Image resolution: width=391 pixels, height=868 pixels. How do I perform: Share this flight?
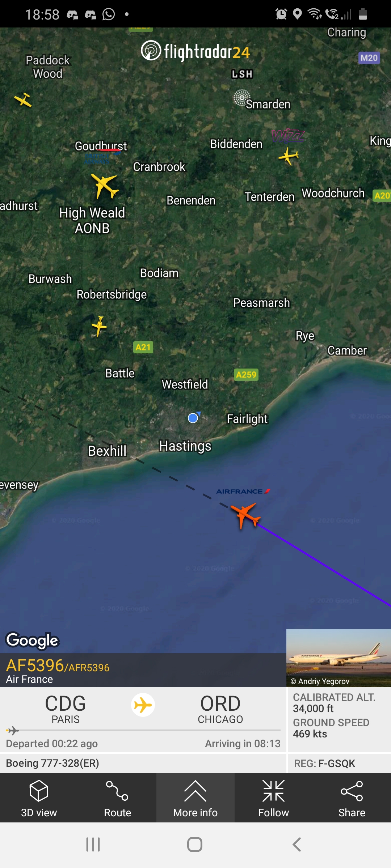pyautogui.click(x=352, y=798)
